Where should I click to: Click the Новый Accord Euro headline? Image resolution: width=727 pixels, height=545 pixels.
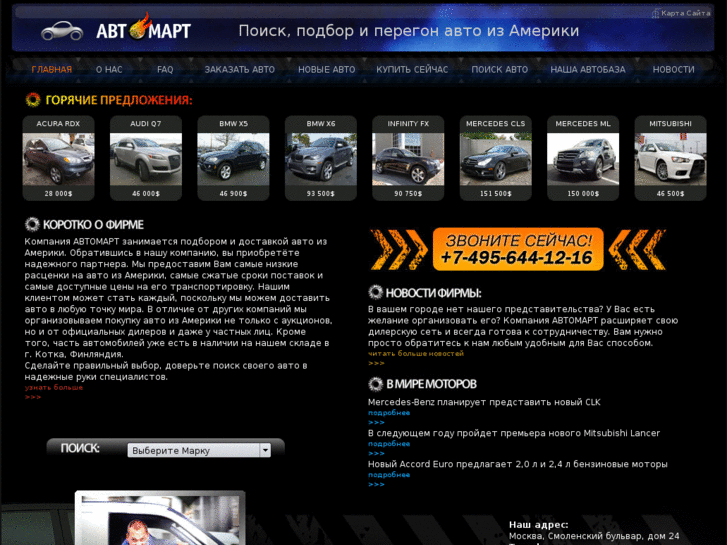517,464
